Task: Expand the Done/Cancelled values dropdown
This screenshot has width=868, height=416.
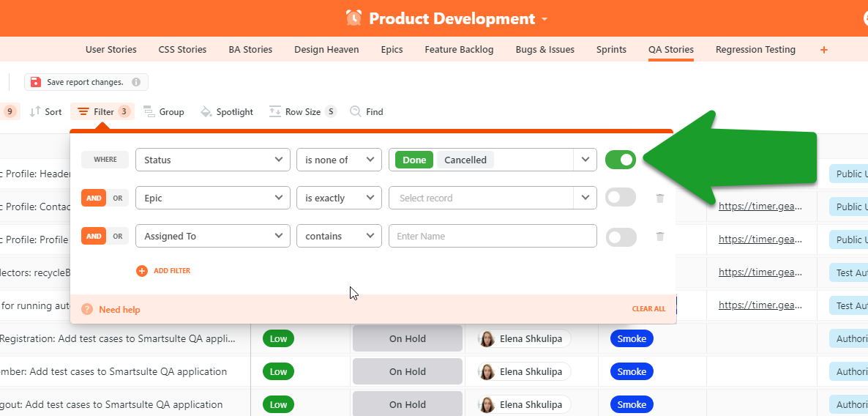Action: (585, 160)
